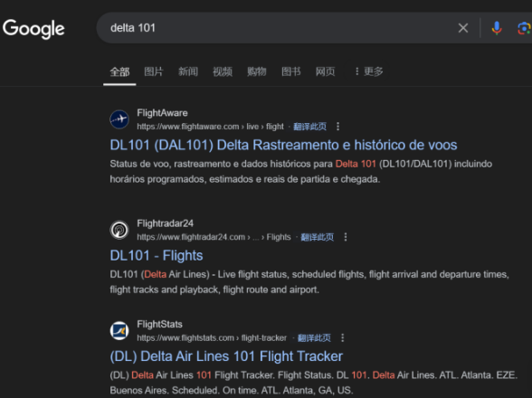Viewport: 532px width, 398px height.
Task: Open three-dot options for Flightradar24 result
Action: tap(346, 237)
